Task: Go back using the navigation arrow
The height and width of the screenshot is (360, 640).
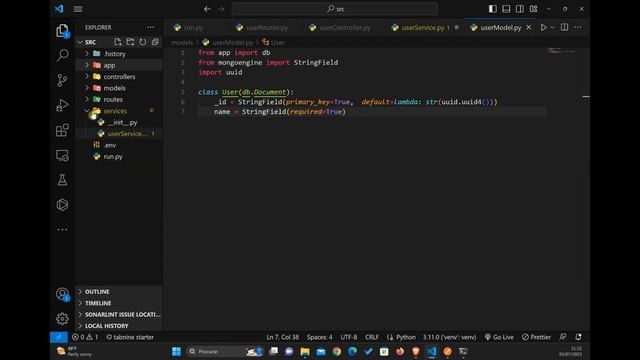Action: (x=207, y=9)
